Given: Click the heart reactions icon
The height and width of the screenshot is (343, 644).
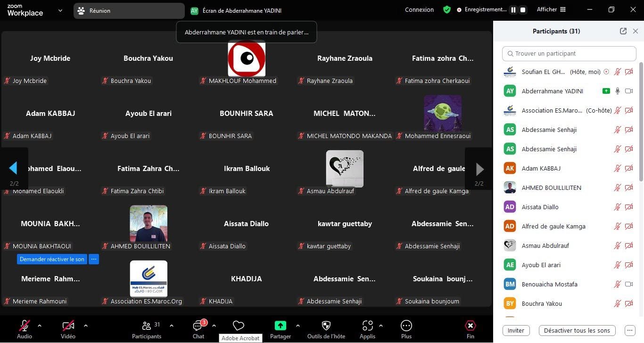Looking at the screenshot, I should [239, 326].
